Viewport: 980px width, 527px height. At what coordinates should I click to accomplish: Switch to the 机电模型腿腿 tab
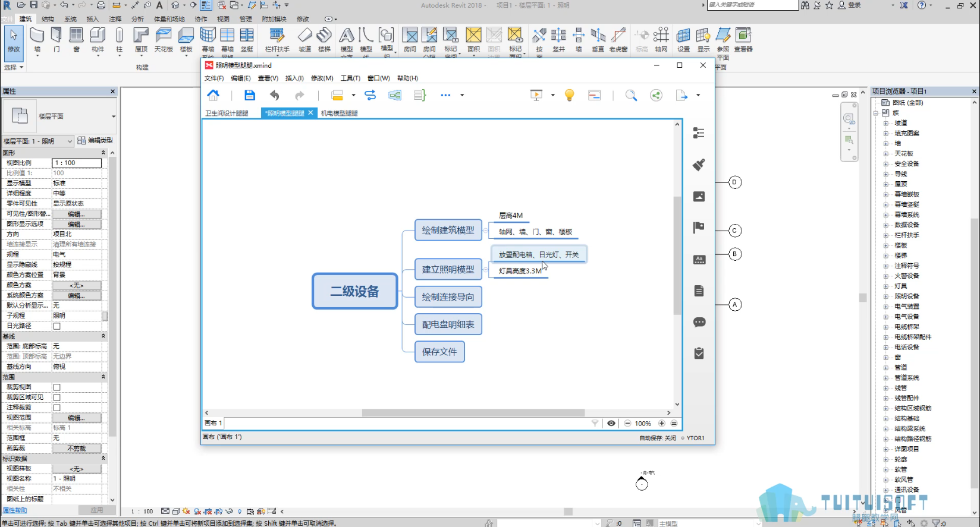pyautogui.click(x=339, y=113)
